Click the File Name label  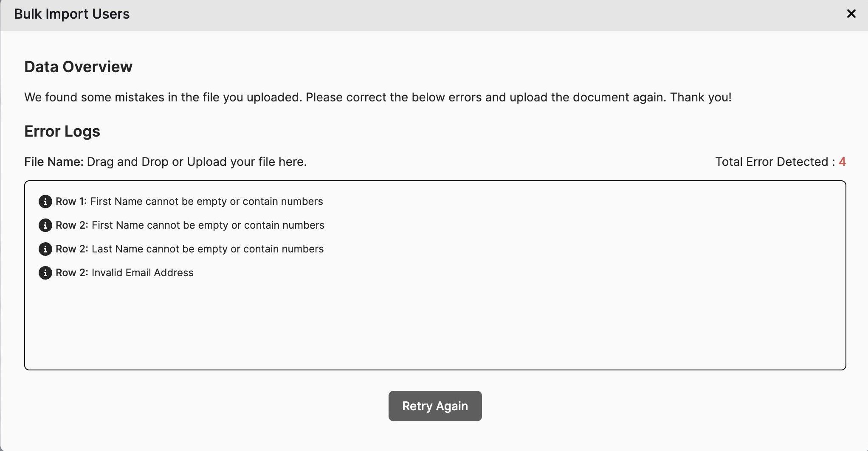54,162
